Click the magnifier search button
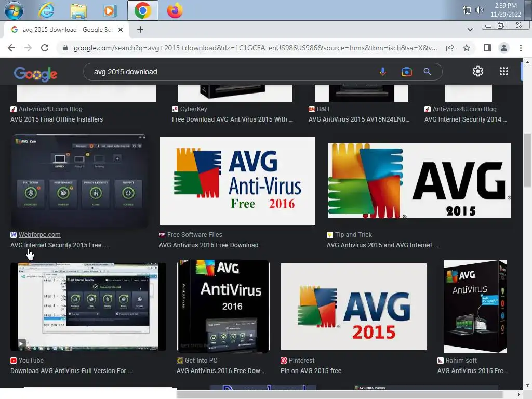The width and height of the screenshot is (532, 399). pos(427,72)
